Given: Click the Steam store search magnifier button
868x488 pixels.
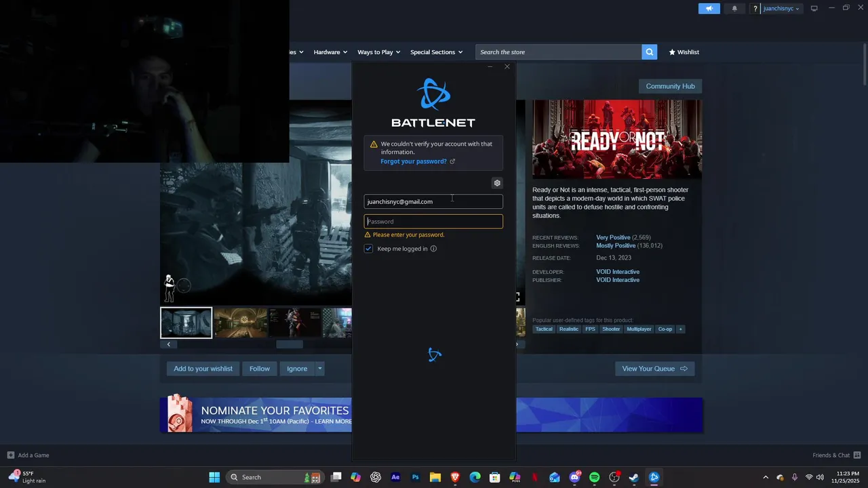Looking at the screenshot, I should [650, 52].
